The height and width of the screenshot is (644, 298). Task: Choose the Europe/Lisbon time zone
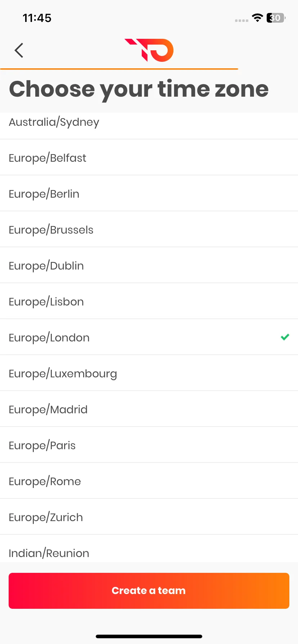point(149,301)
